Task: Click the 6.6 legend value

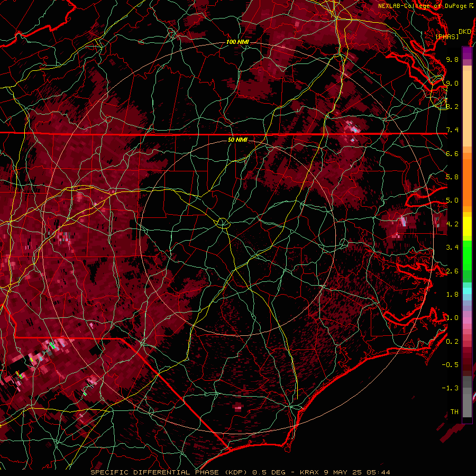Action: tap(452, 153)
